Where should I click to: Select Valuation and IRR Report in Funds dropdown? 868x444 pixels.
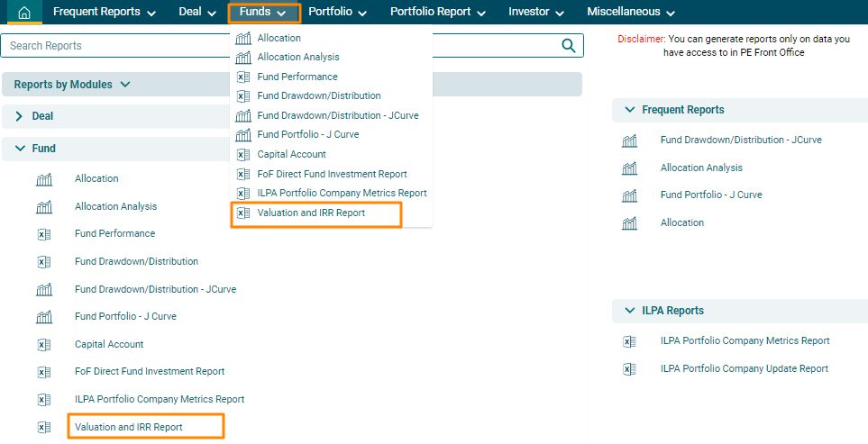coord(311,213)
